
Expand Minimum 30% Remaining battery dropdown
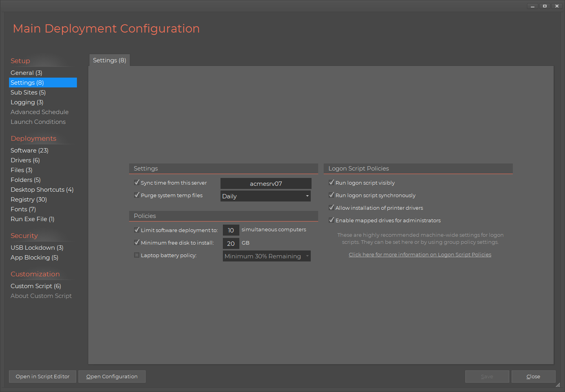pos(267,256)
